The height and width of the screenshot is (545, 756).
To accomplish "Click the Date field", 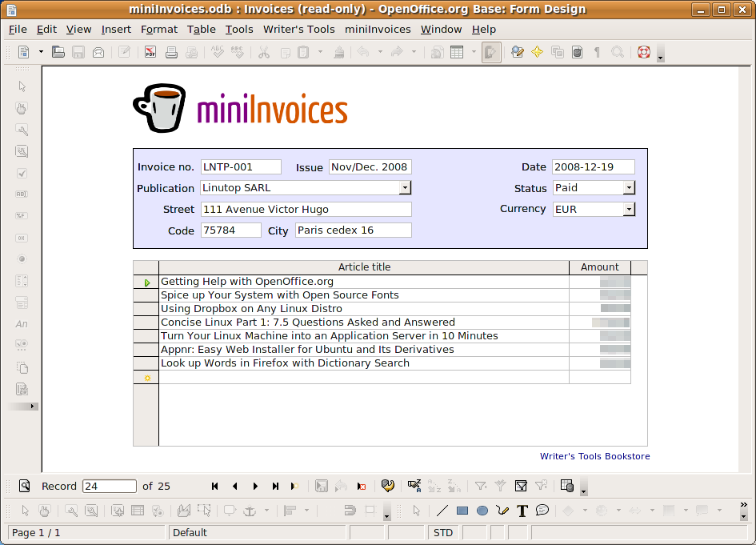I will click(x=594, y=167).
